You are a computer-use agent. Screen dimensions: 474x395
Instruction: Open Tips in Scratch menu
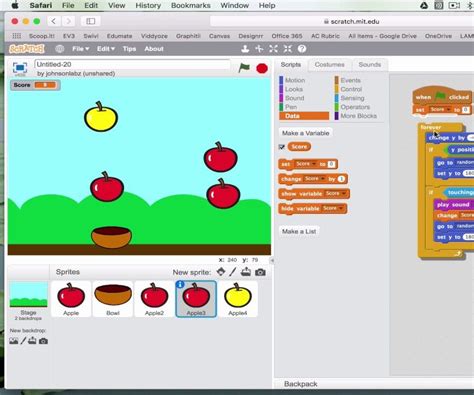pyautogui.click(x=129, y=49)
